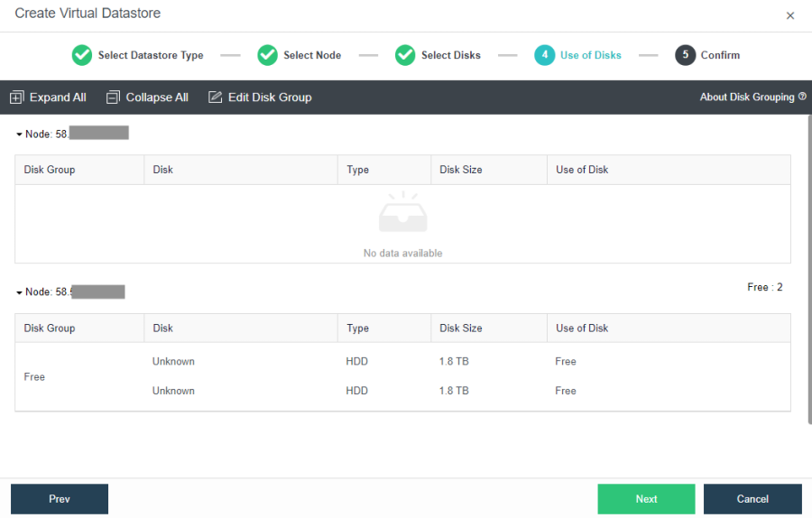Viewport: 812px width, 518px height.
Task: Open the About Disk Grouping help icon
Action: (802, 97)
